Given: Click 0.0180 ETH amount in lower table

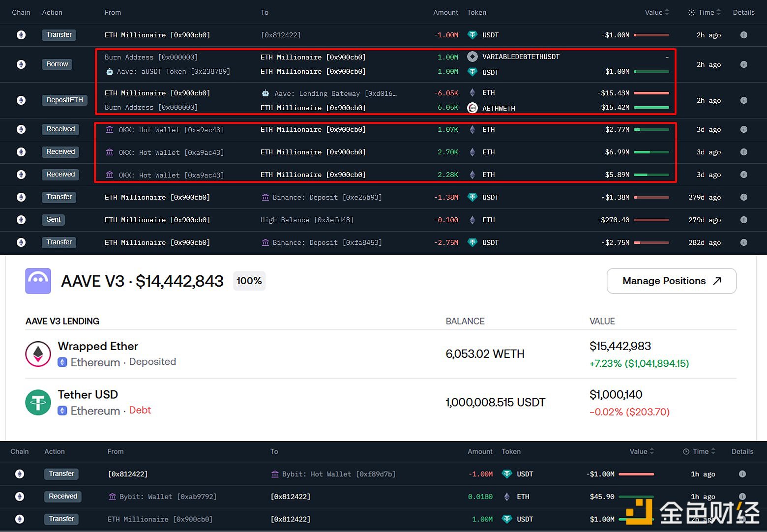Looking at the screenshot, I should (480, 497).
